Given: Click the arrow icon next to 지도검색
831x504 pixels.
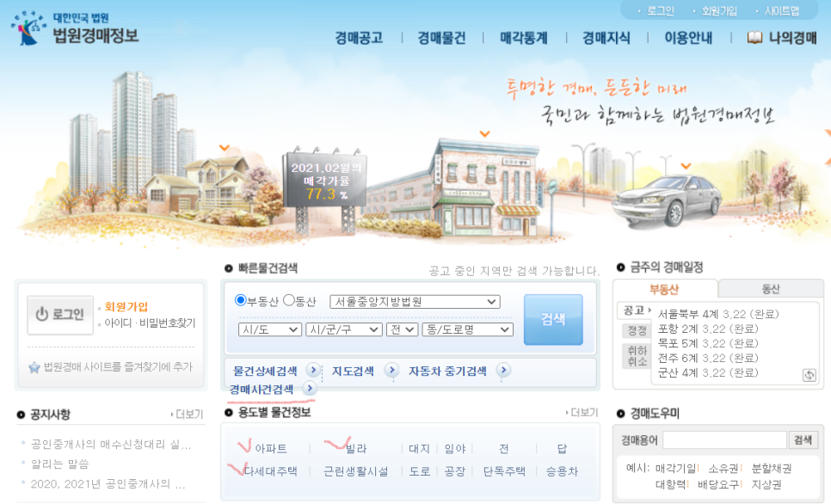Looking at the screenshot, I should point(391,371).
